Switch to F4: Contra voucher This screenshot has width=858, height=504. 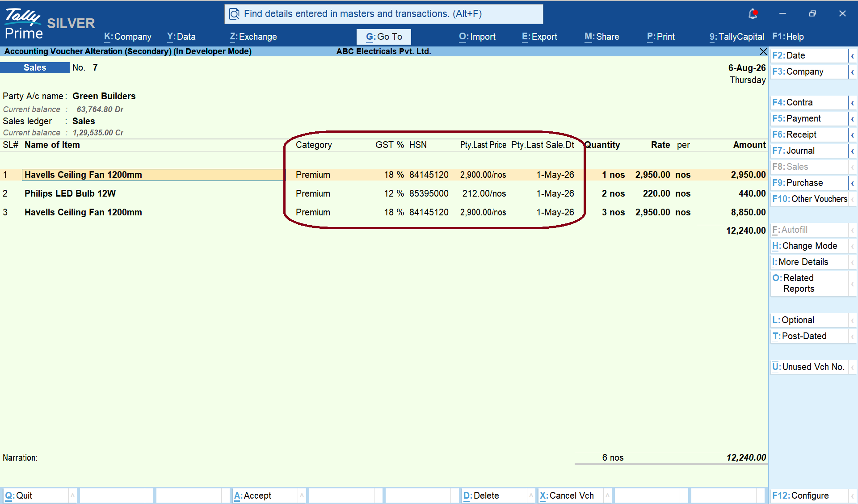tap(809, 103)
